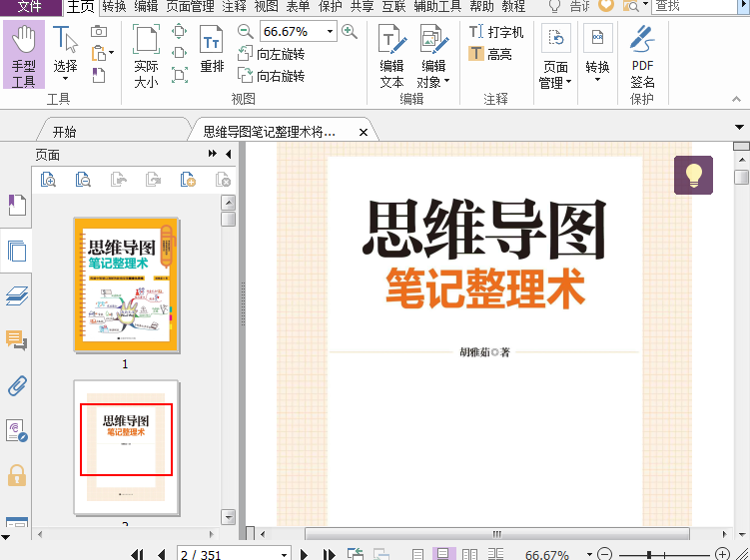The width and height of the screenshot is (750, 560).
Task: Toggle the Highlight (高亮) tool
Action: coord(490,54)
